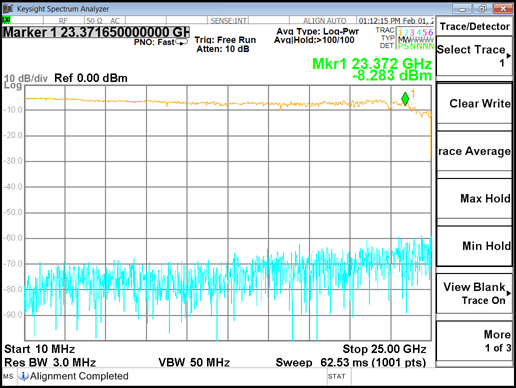Click the green marker 1 diamond on trace

405,99
